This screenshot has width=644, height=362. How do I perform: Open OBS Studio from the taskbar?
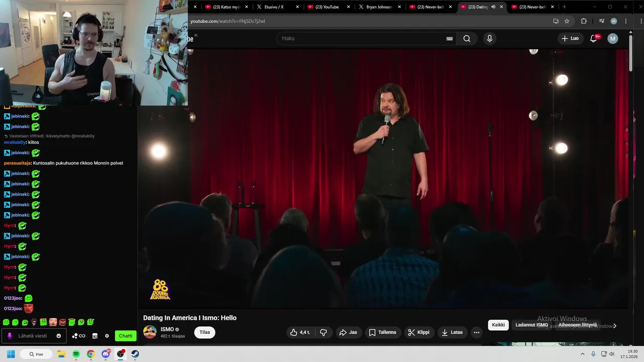click(x=121, y=354)
